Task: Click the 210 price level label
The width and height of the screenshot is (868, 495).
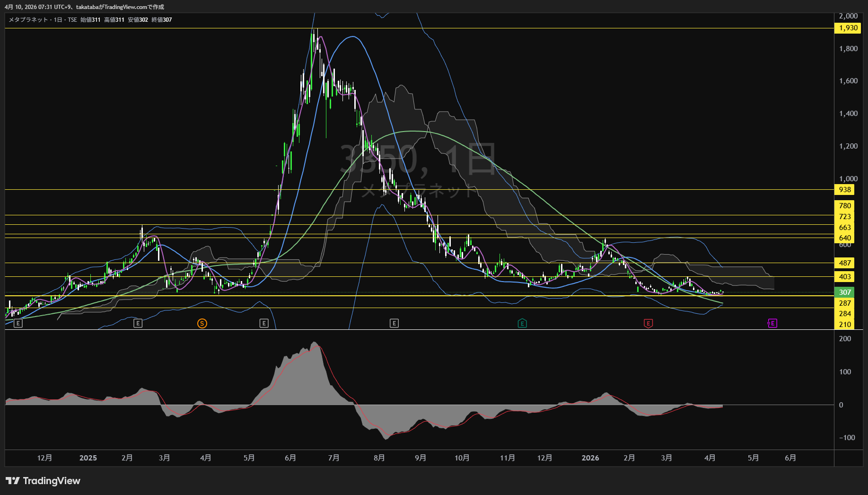Action: (845, 325)
